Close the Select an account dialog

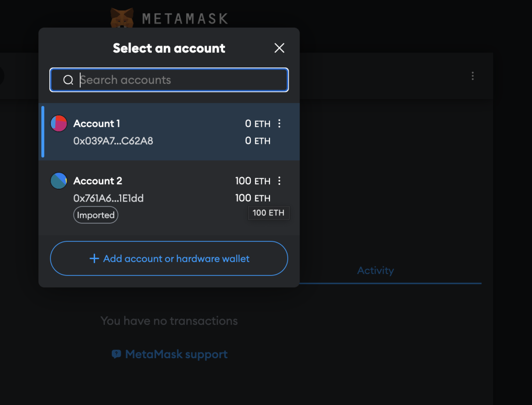[279, 48]
